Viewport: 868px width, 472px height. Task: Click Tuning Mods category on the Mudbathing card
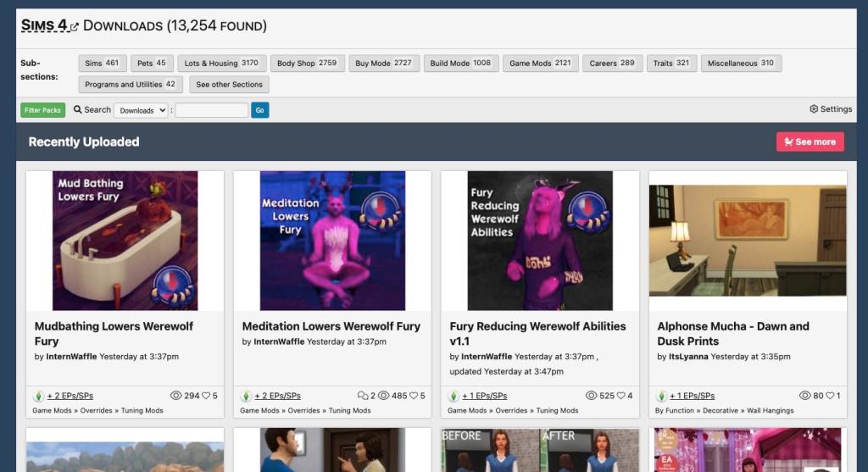point(142,411)
